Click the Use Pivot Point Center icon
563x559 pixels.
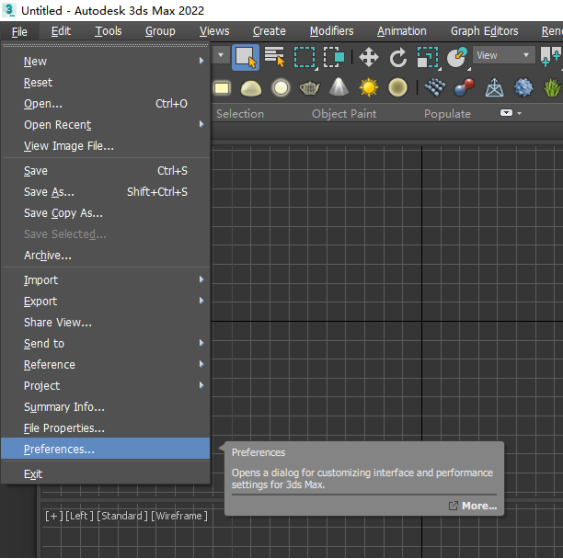551,57
